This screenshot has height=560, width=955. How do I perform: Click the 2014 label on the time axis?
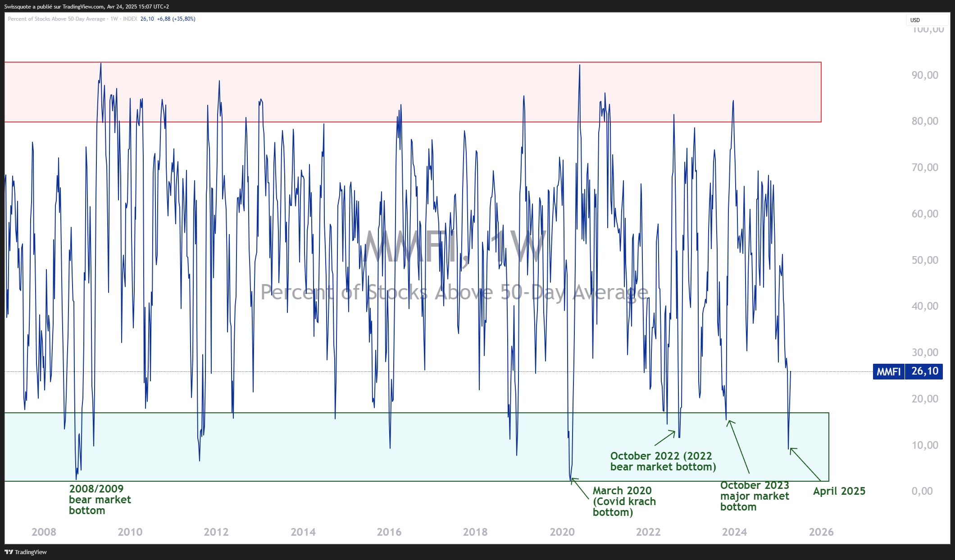(303, 532)
